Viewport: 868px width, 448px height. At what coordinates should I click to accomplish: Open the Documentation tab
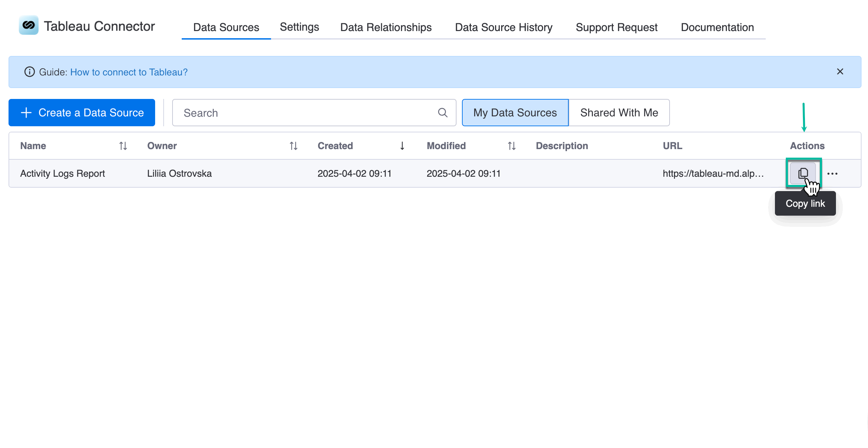pyautogui.click(x=717, y=27)
